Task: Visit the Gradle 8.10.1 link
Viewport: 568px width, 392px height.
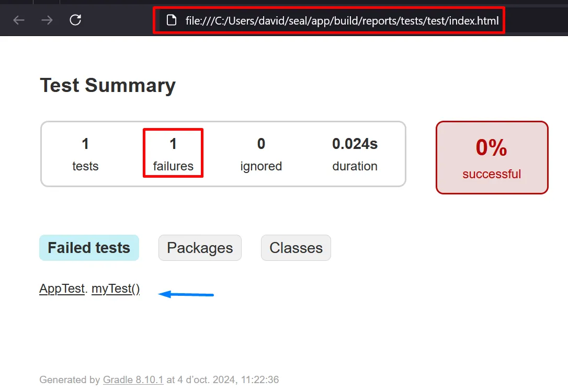Action: tap(133, 380)
